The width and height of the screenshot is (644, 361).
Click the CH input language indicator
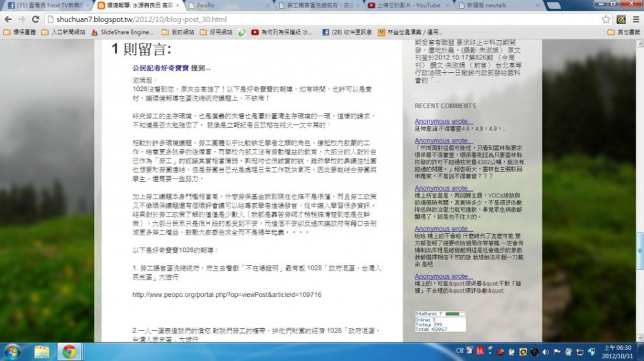pyautogui.click(x=460, y=351)
